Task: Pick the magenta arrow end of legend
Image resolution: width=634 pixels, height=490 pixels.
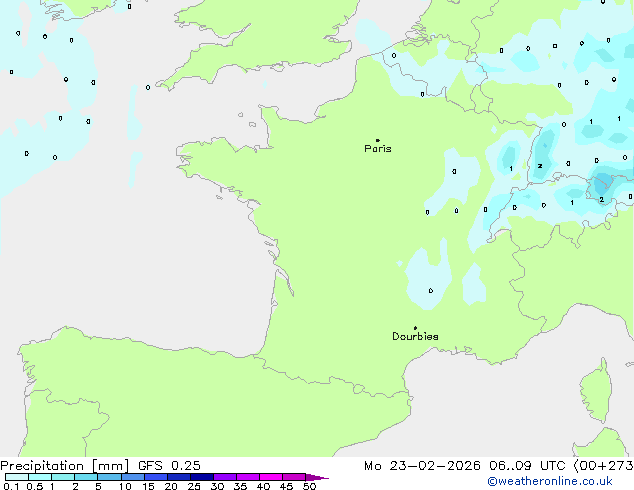Action: tap(320, 478)
